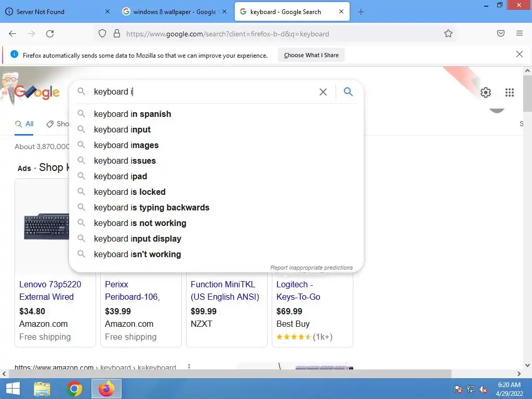
Task: Choose keyboard is typing backwards suggestion
Action: 216,208
